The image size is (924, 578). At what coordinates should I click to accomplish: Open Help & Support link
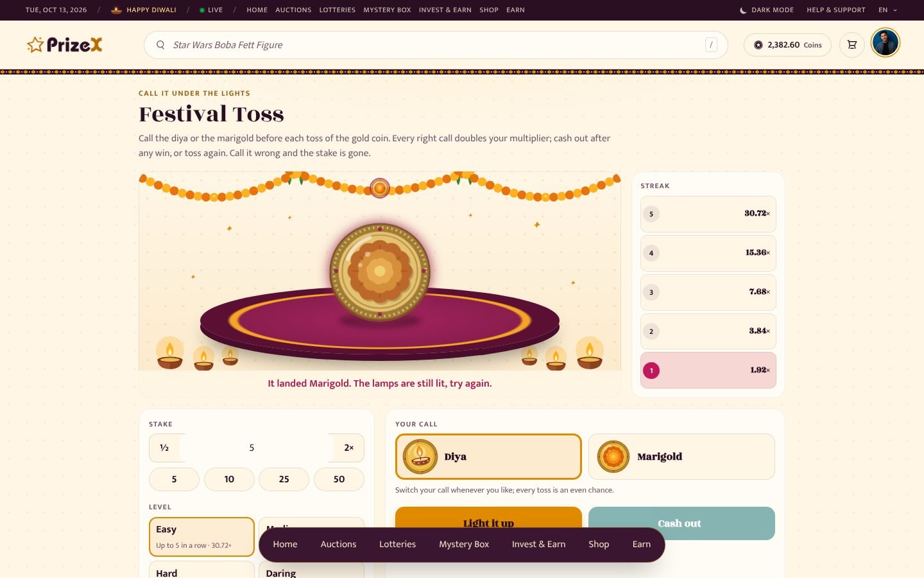point(836,10)
